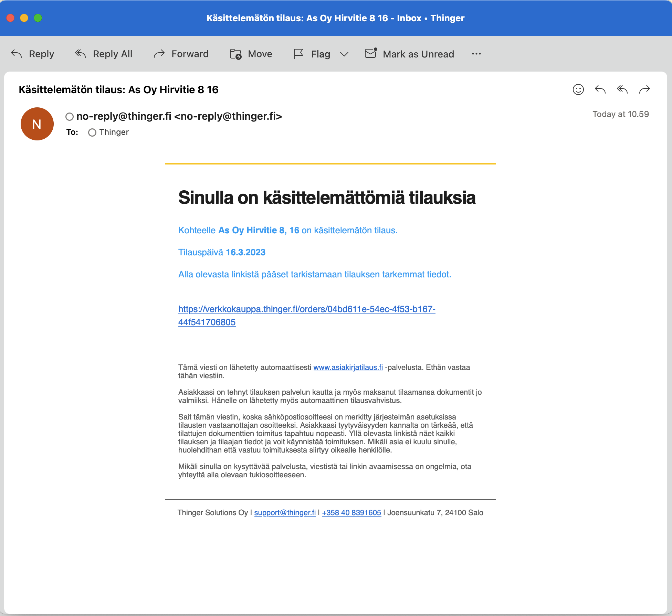This screenshot has width=672, height=616.
Task: Click the Reply arrow icon in toolbar
Action: (17, 54)
